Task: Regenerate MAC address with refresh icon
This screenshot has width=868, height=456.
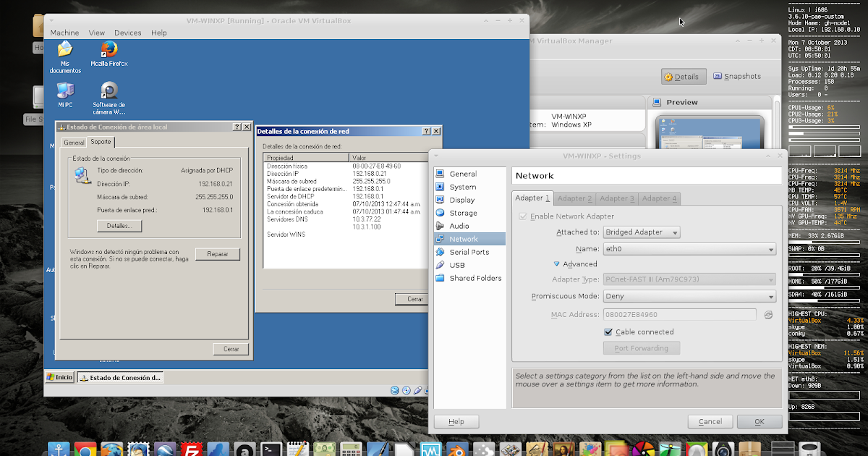Action: click(768, 315)
